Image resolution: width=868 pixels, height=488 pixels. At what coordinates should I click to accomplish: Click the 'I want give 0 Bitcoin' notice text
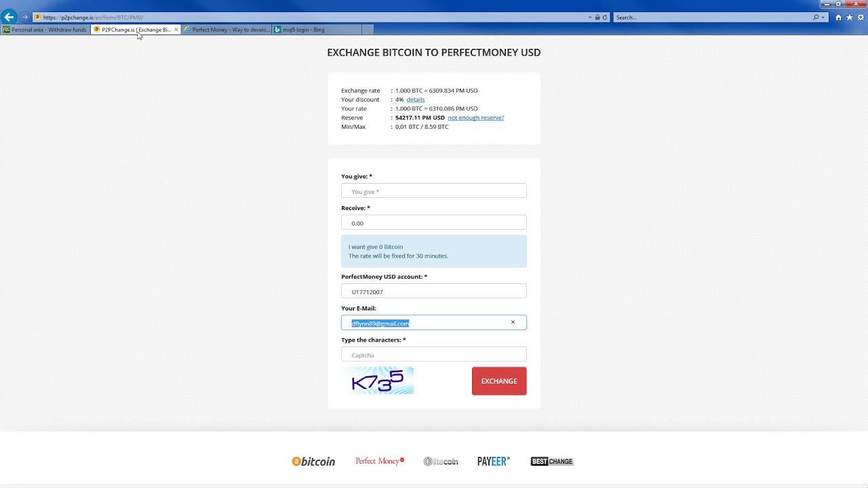pyautogui.click(x=376, y=247)
